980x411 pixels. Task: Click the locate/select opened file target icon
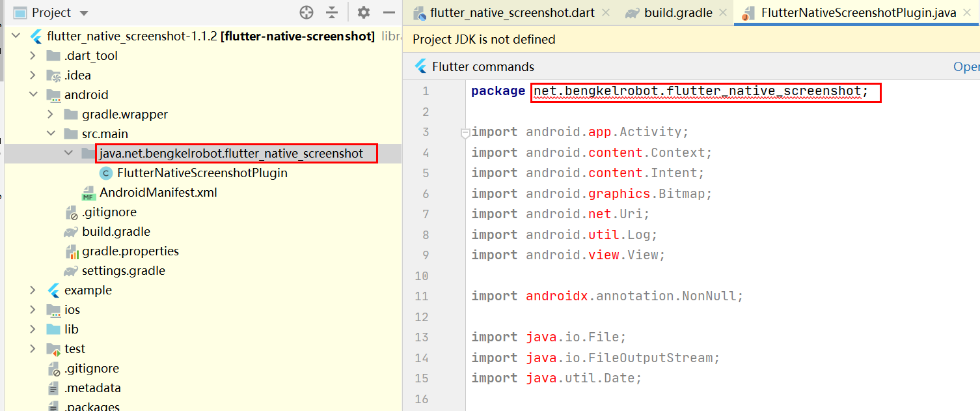pos(306,12)
